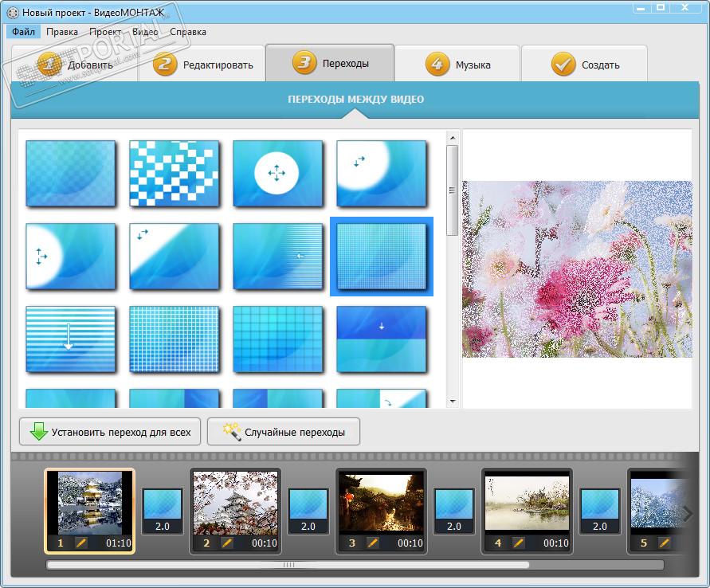Click the 00:10 duration on clip 4
The width and height of the screenshot is (710, 588).
point(556,543)
